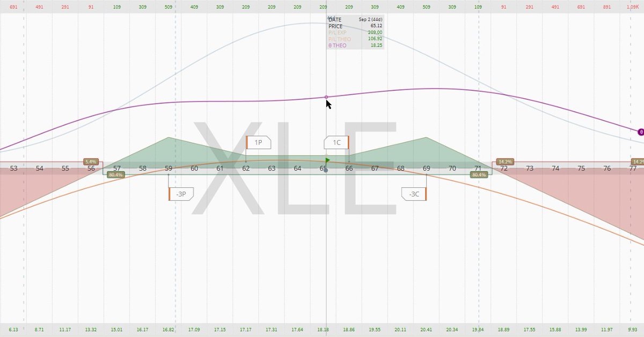
Task: Click price 76 on the axis
Action: [607, 169]
